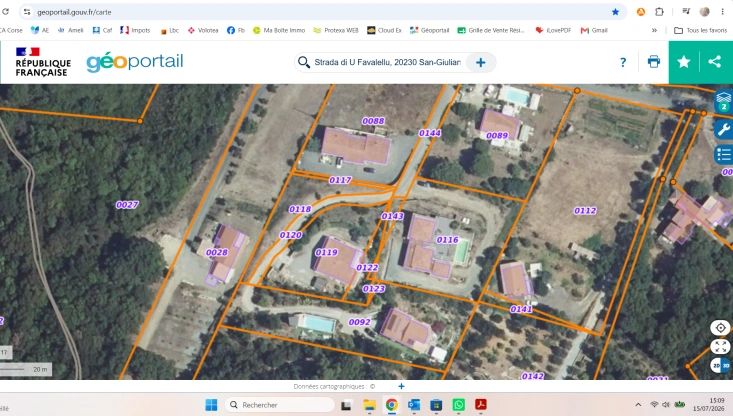Click the plus button beside search field
The height and width of the screenshot is (416, 733).
(481, 63)
